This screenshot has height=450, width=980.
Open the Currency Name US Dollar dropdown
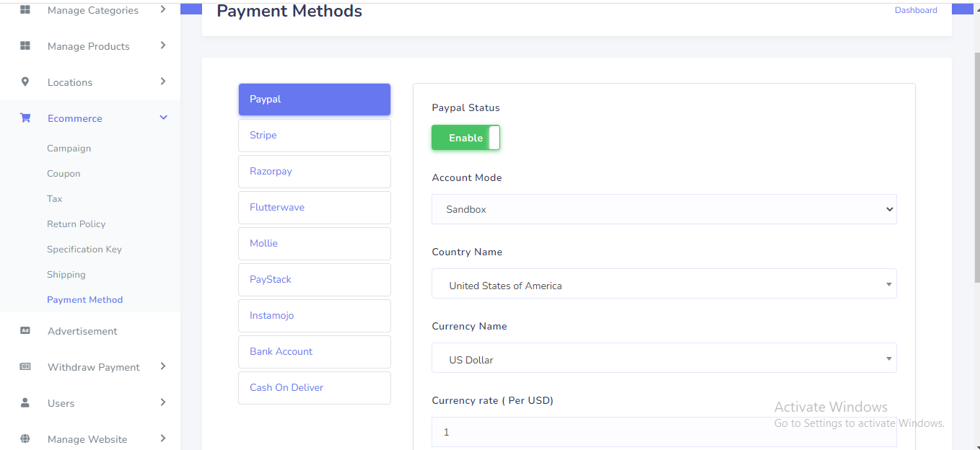[663, 358]
